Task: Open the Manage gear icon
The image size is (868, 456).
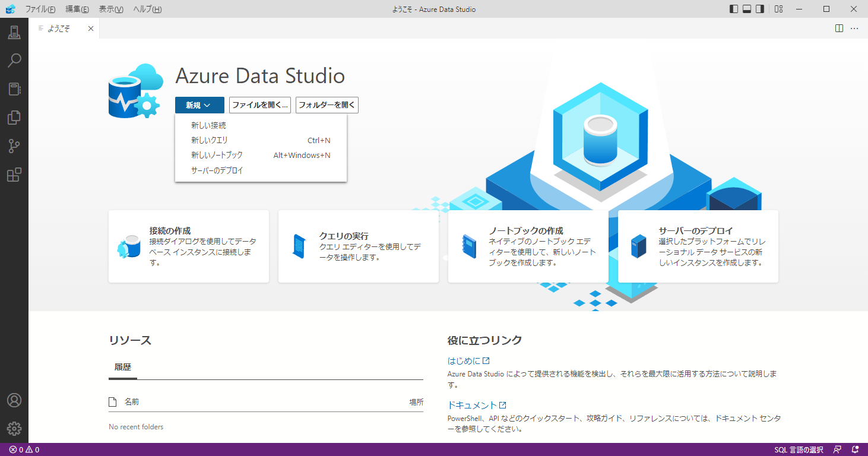Action: coord(14,428)
